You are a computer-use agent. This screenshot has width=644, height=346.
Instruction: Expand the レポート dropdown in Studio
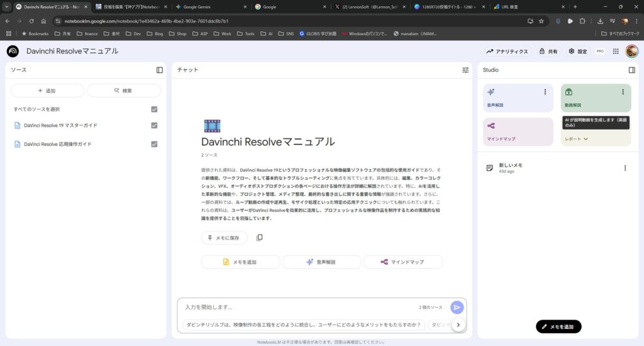576,139
